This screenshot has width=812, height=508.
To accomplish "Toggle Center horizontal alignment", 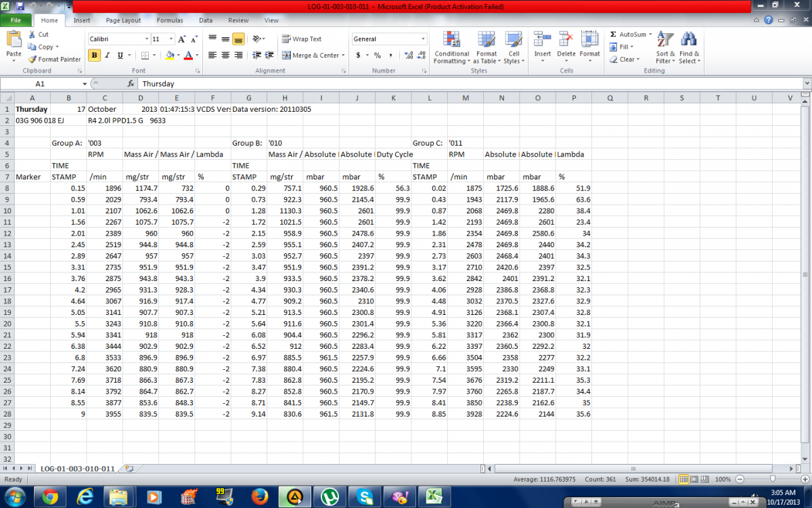I will point(225,56).
